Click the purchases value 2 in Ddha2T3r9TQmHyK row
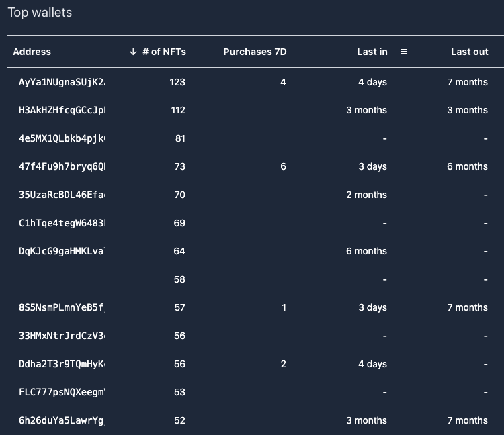The height and width of the screenshot is (435, 504). tap(283, 364)
